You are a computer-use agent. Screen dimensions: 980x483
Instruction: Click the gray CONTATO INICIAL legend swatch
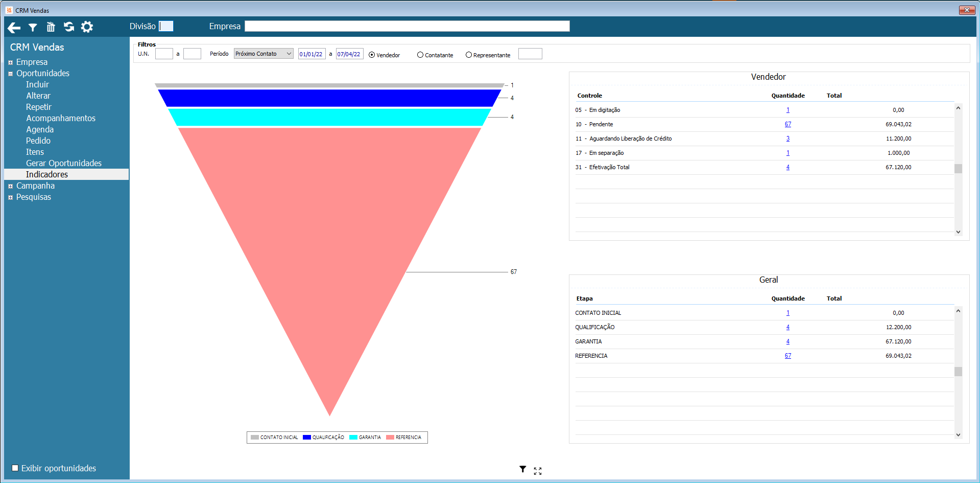255,438
